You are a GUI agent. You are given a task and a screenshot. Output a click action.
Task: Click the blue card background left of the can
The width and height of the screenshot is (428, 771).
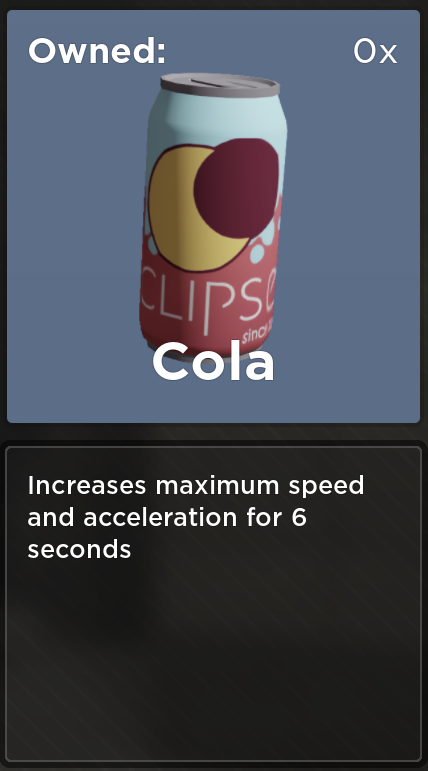74,221
